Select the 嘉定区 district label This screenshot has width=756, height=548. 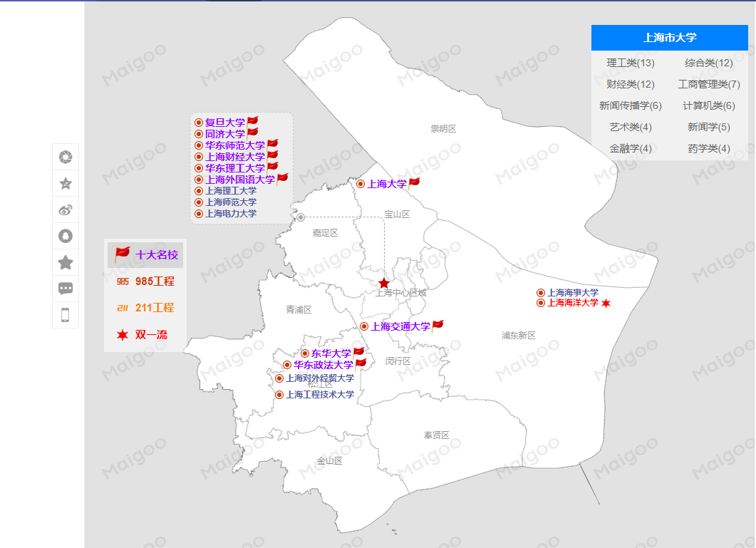tap(325, 233)
